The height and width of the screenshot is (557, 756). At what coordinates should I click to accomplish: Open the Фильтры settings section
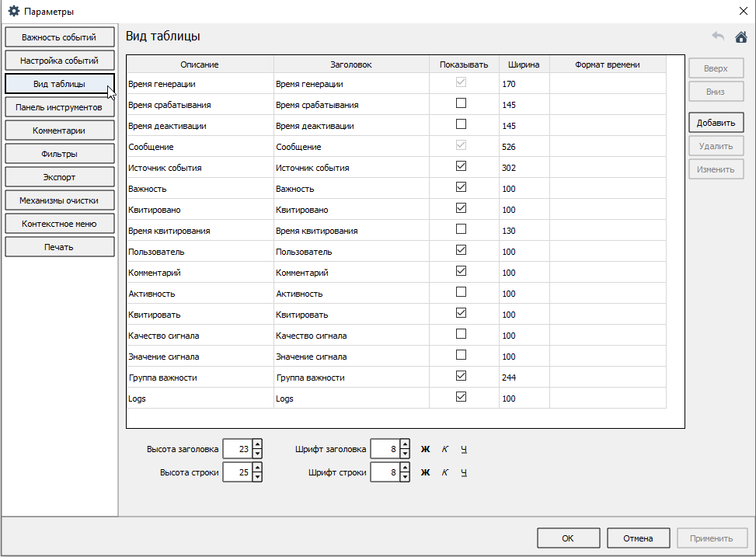59,154
